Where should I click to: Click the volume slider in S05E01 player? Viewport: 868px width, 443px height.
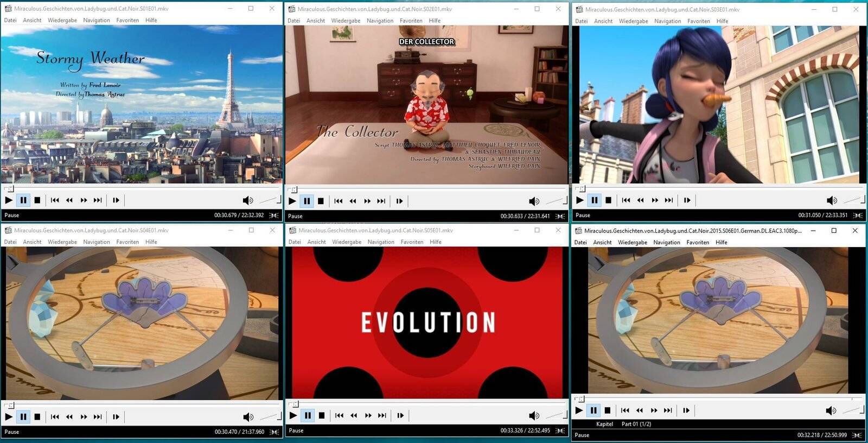(x=556, y=416)
